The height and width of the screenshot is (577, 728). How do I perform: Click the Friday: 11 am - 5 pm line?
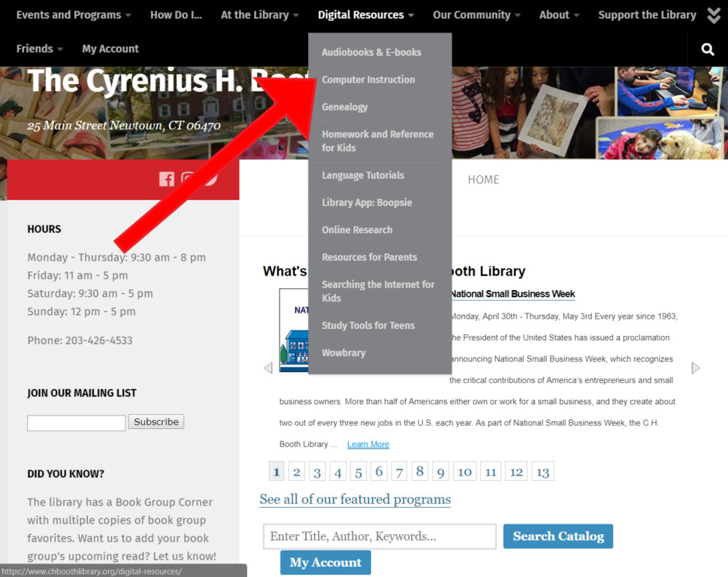[77, 276]
